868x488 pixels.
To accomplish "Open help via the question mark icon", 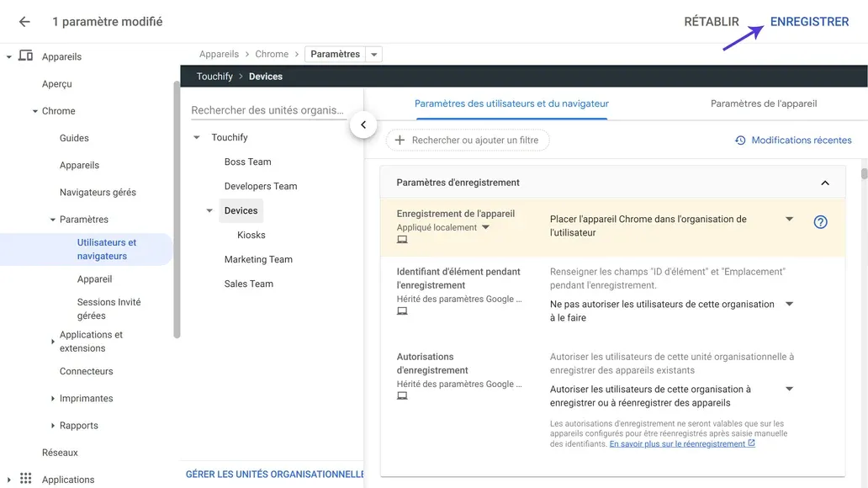I will click(820, 221).
